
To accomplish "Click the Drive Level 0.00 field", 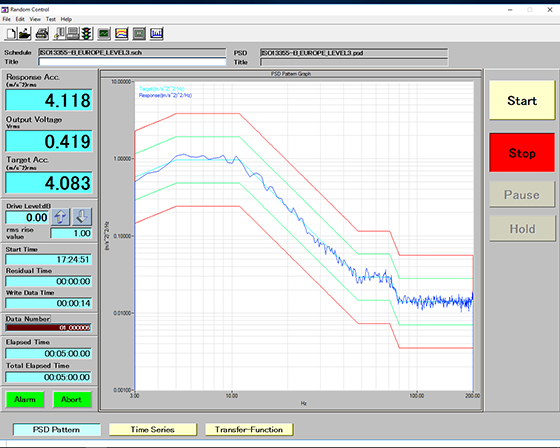I will pyautogui.click(x=27, y=217).
